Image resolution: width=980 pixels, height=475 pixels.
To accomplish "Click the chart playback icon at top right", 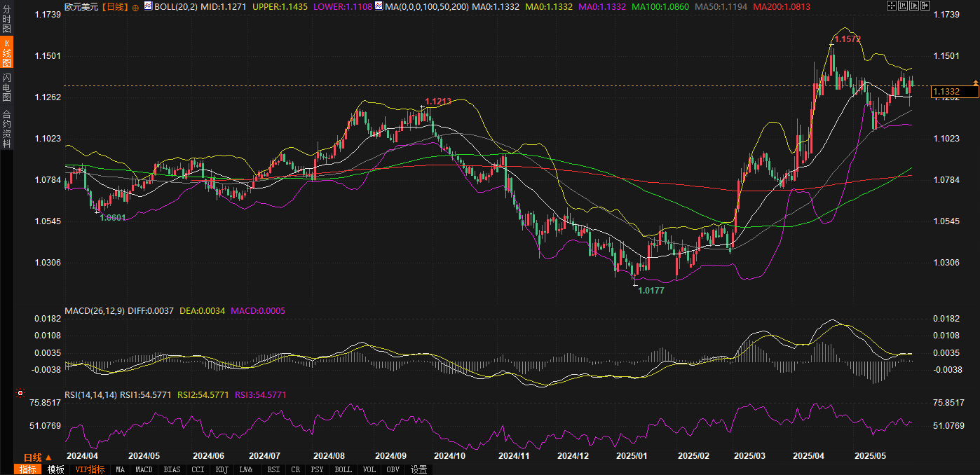I will [x=913, y=6].
